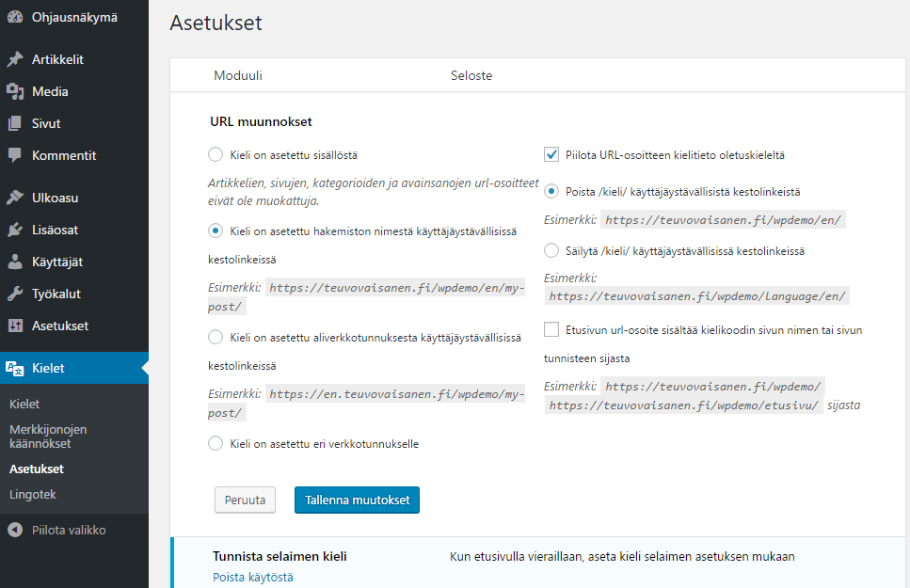Select radio Kieli on asetettu aliverkkotunnuksesta
910x588 pixels.
pos(216,337)
